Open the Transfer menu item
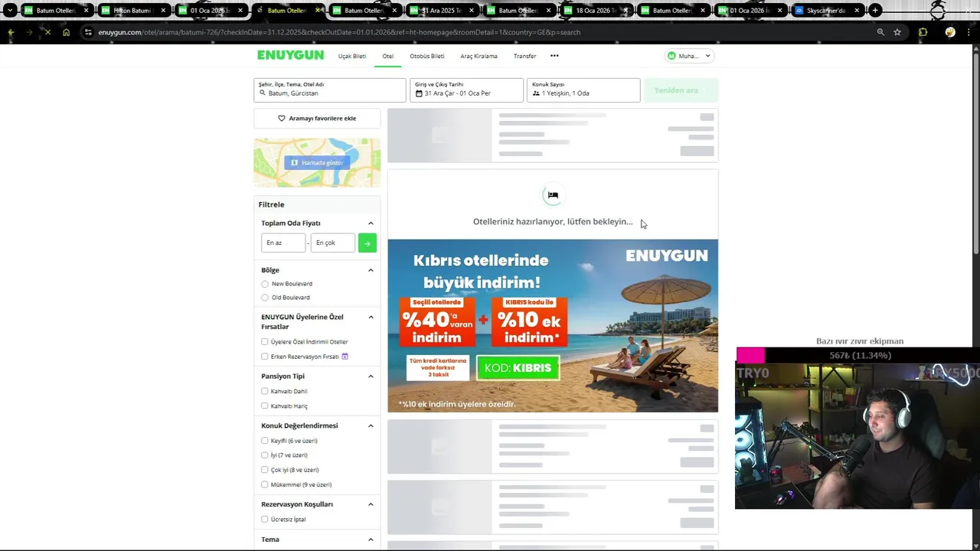The height and width of the screenshot is (551, 980). [524, 56]
